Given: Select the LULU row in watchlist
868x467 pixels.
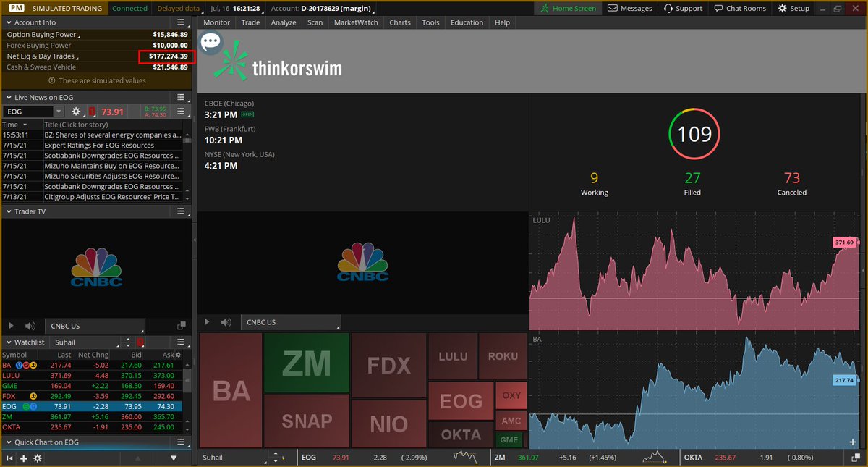Looking at the screenshot, I should click(92, 376).
